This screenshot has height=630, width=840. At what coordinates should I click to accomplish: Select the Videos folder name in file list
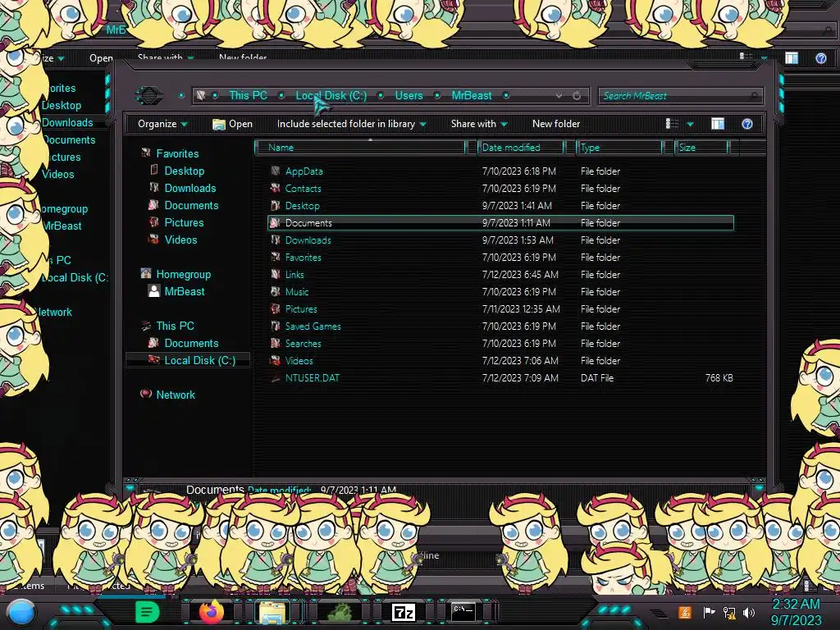pos(299,361)
